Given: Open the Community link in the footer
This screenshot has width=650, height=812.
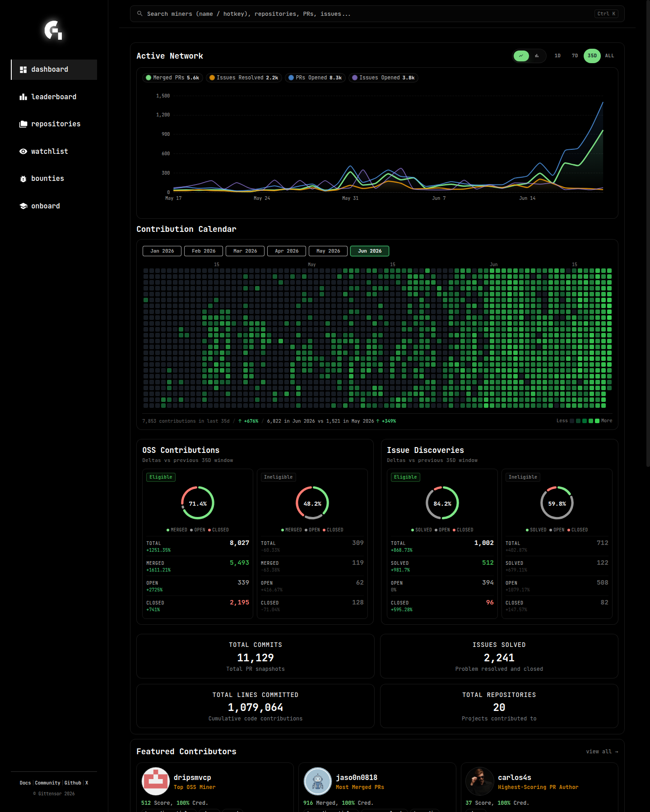Looking at the screenshot, I should point(47,783).
